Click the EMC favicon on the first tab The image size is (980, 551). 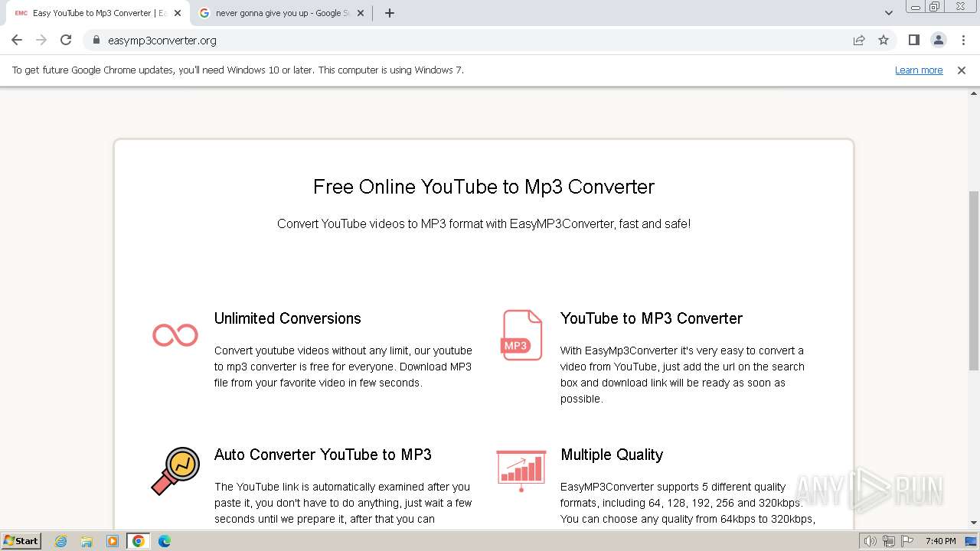tap(21, 13)
